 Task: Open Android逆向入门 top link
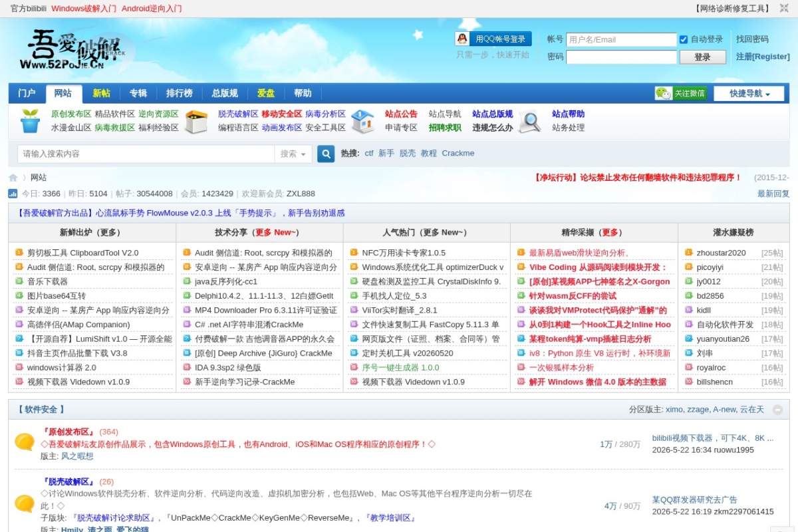(152, 9)
